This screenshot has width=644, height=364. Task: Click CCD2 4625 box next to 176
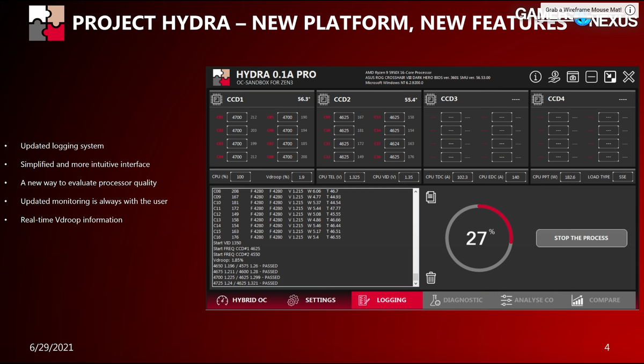(394, 157)
